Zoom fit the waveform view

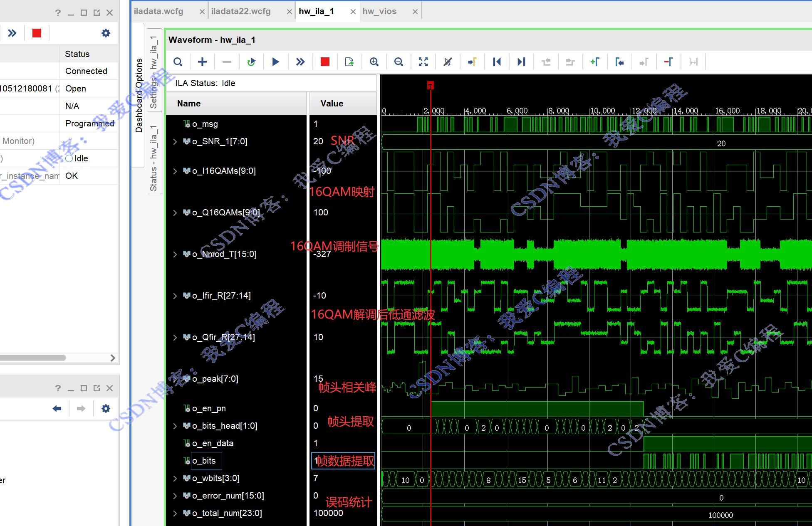[x=423, y=62]
